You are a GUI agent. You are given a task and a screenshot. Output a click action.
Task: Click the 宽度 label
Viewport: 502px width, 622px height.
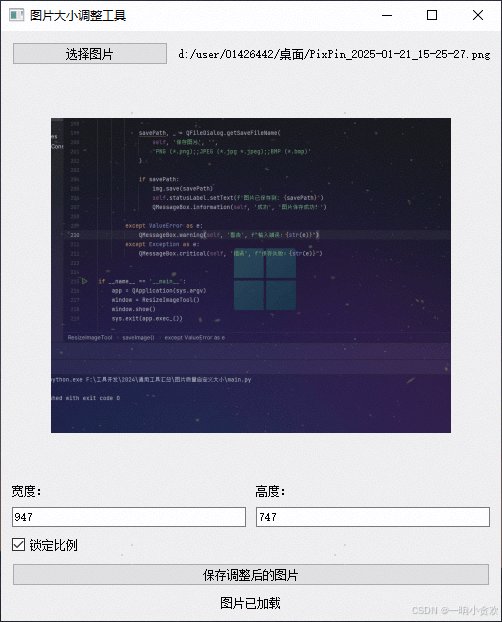click(x=26, y=491)
